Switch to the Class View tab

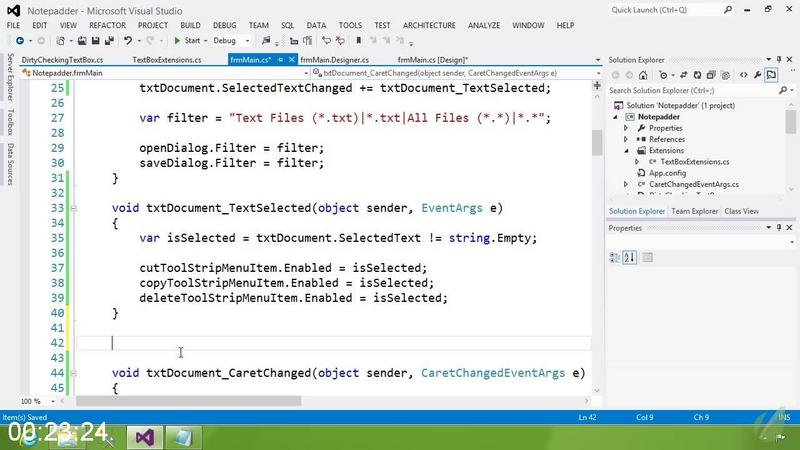(x=741, y=211)
